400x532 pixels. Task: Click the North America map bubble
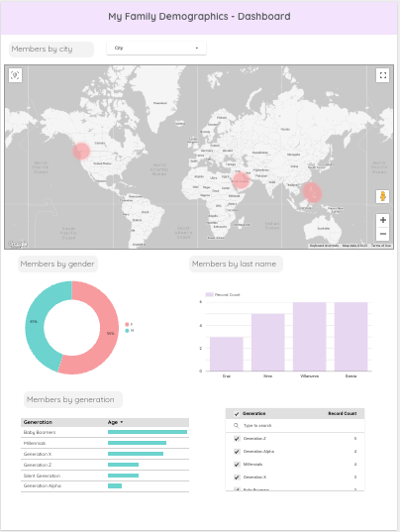[x=81, y=151]
